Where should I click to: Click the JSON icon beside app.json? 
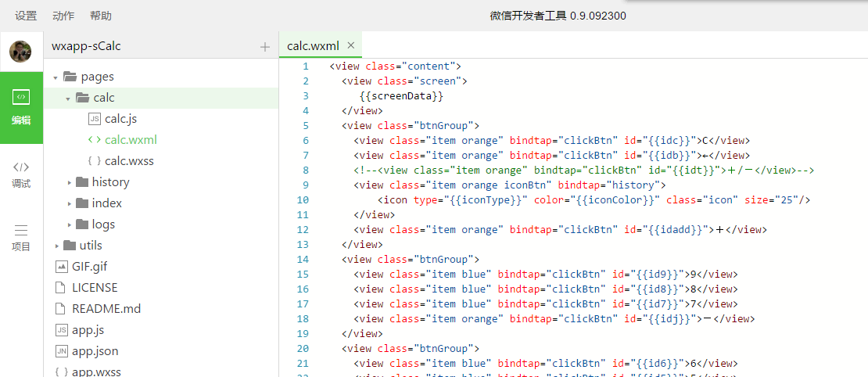pyautogui.click(x=62, y=350)
